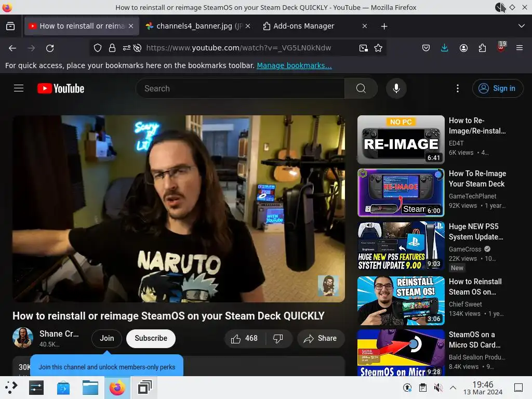
Task: Launch Discover store from taskbar
Action: (63, 388)
